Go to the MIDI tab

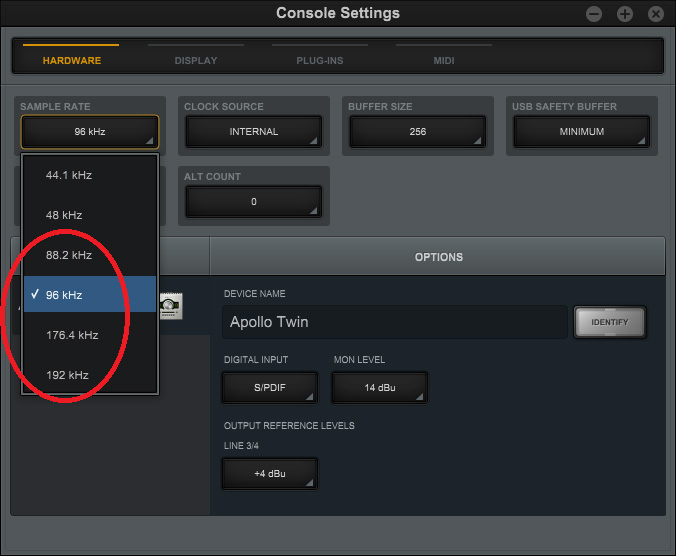(x=444, y=60)
